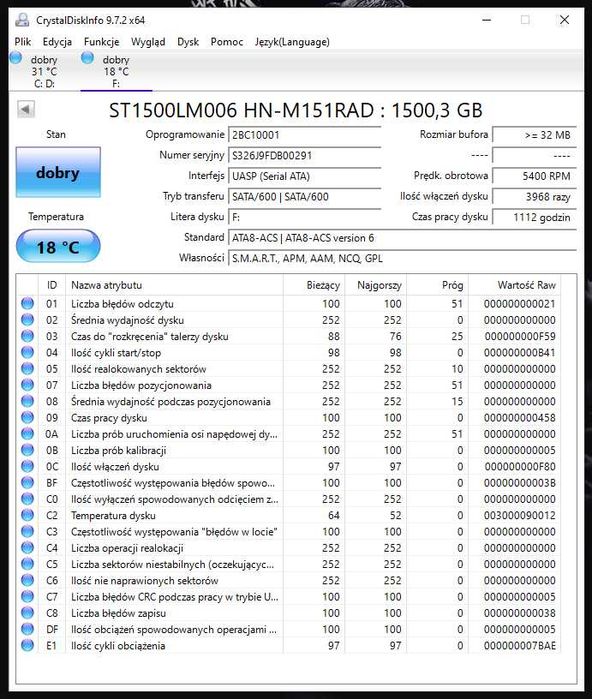Click status orb for attribute 03 rozkręcenia
The image size is (592, 699).
point(28,336)
